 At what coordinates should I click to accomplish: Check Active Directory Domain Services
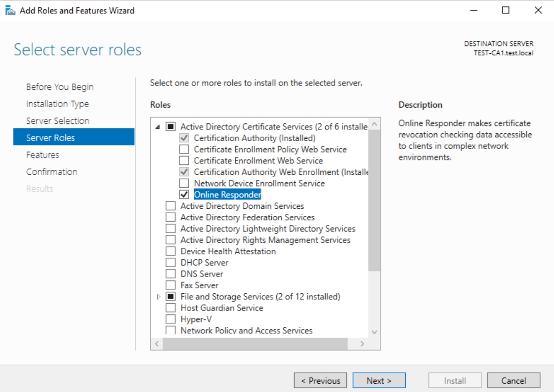170,206
